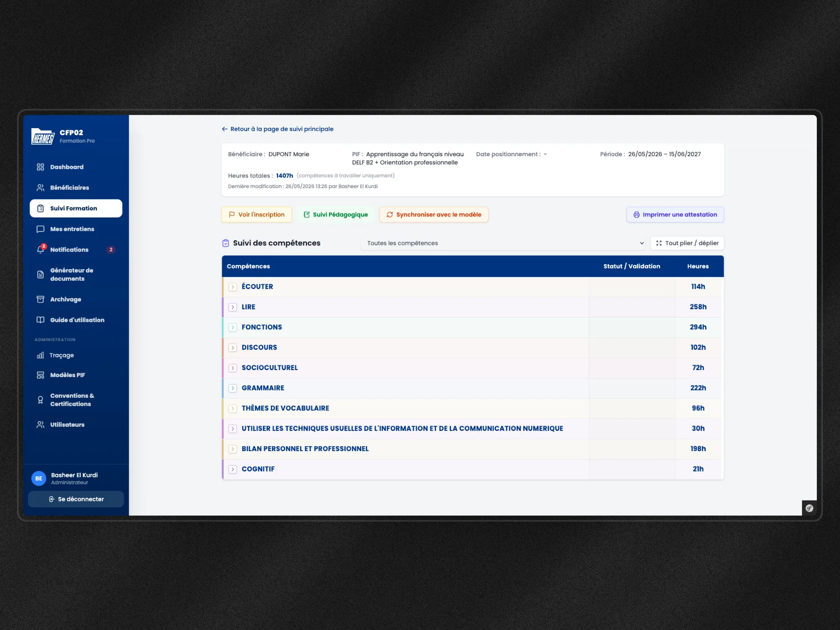
Task: Click Imprimer une attestation button
Action: 675,215
